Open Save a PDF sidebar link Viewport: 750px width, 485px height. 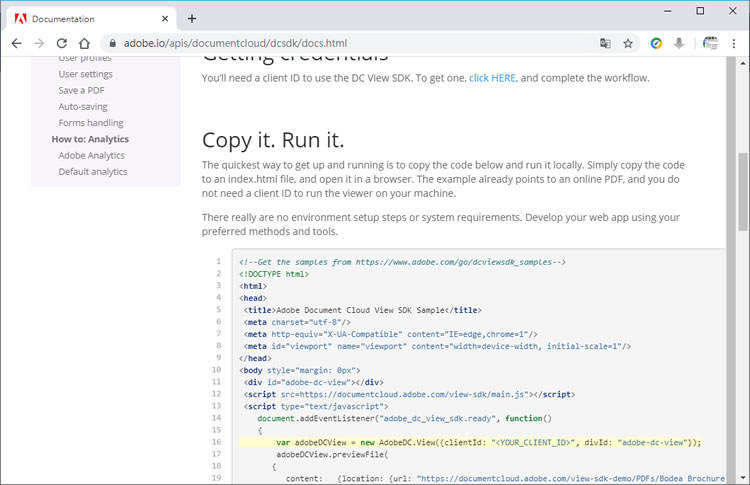81,90
